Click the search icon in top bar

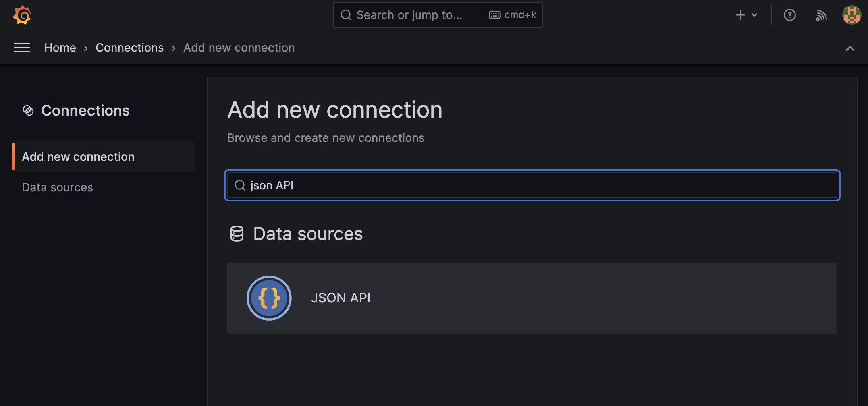click(x=346, y=15)
